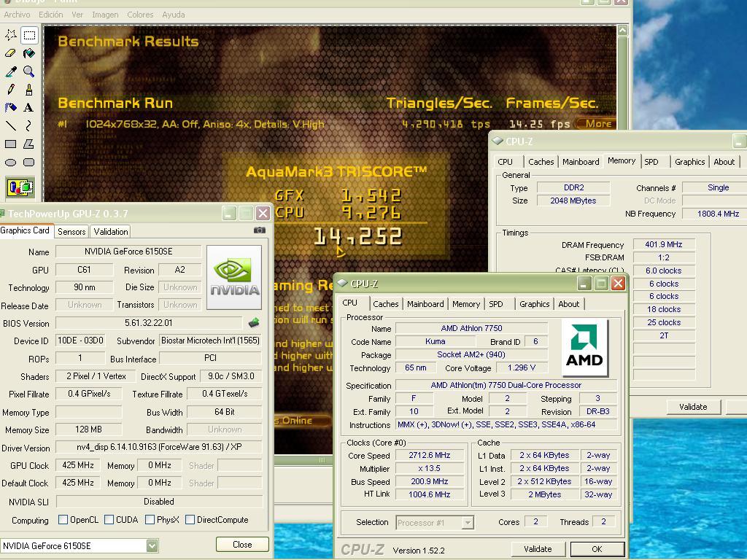Open the Mainboard tab in front CPU-Z window
Viewport: 747px width, 560px height.
click(425, 304)
